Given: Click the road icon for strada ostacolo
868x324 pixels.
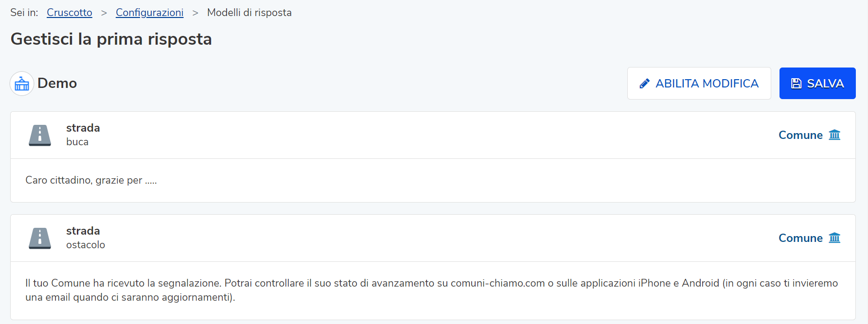Looking at the screenshot, I should click(x=40, y=238).
